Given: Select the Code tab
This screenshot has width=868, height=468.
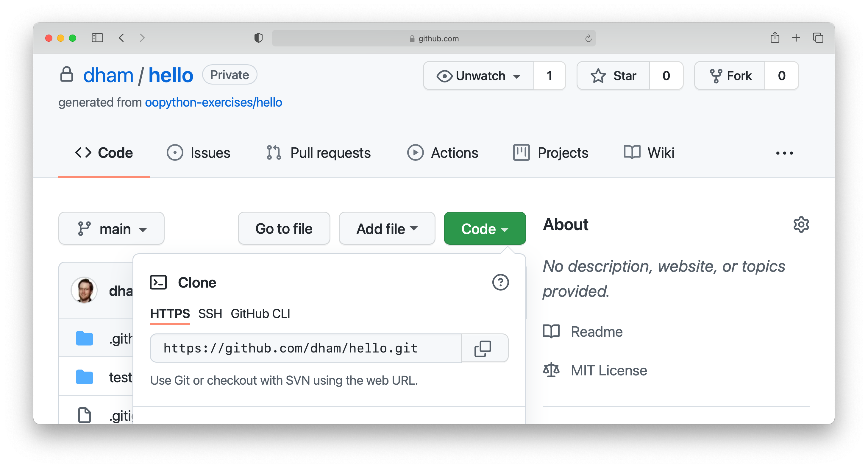Looking at the screenshot, I should pos(104,153).
